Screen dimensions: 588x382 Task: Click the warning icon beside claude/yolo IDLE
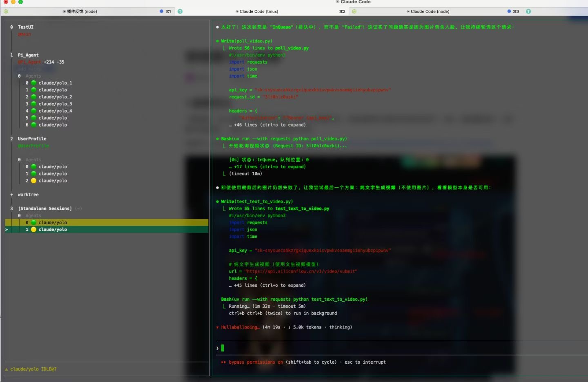click(x=7, y=369)
